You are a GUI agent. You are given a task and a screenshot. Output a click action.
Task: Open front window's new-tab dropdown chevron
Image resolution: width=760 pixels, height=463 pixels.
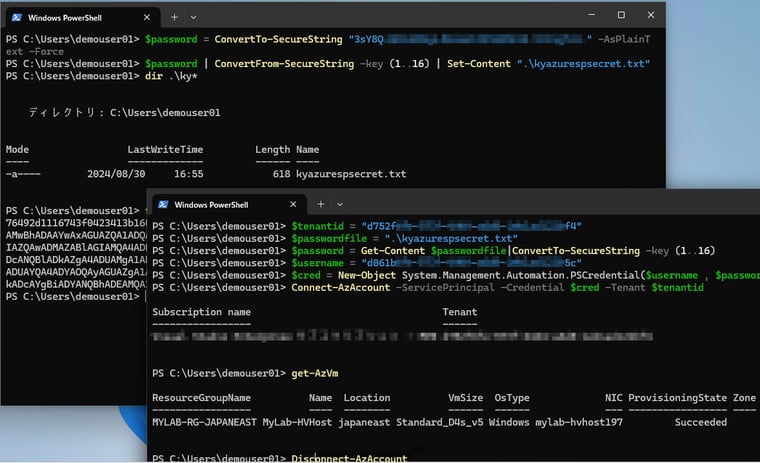point(340,205)
